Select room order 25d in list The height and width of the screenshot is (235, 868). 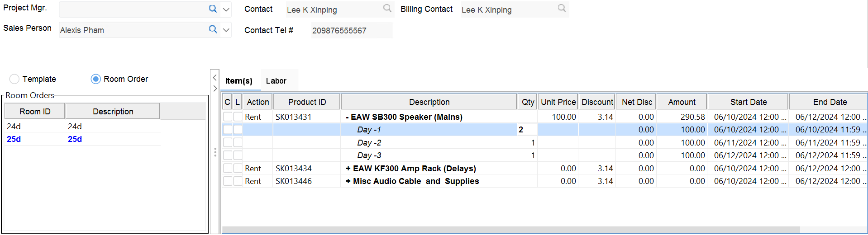(14, 139)
